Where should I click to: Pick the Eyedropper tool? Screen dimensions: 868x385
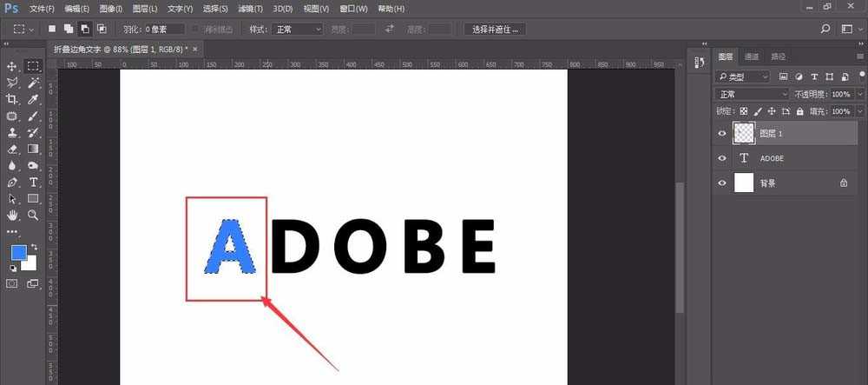(33, 99)
